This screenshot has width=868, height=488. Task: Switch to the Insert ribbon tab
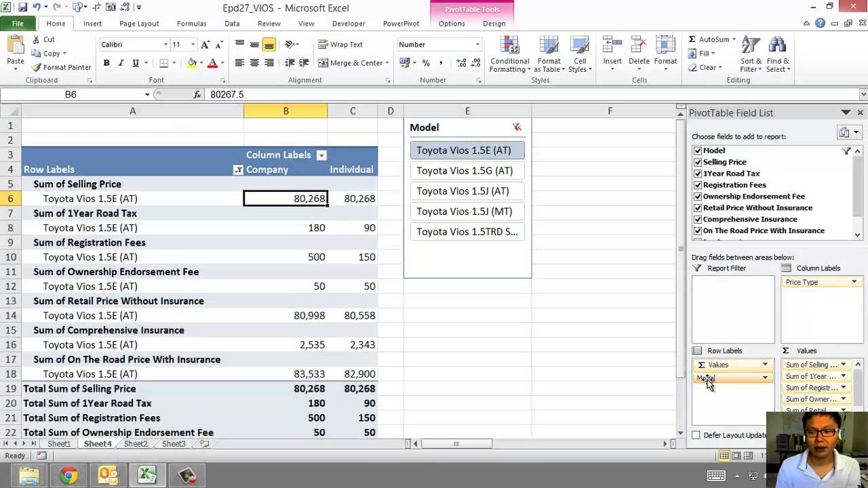tap(93, 24)
